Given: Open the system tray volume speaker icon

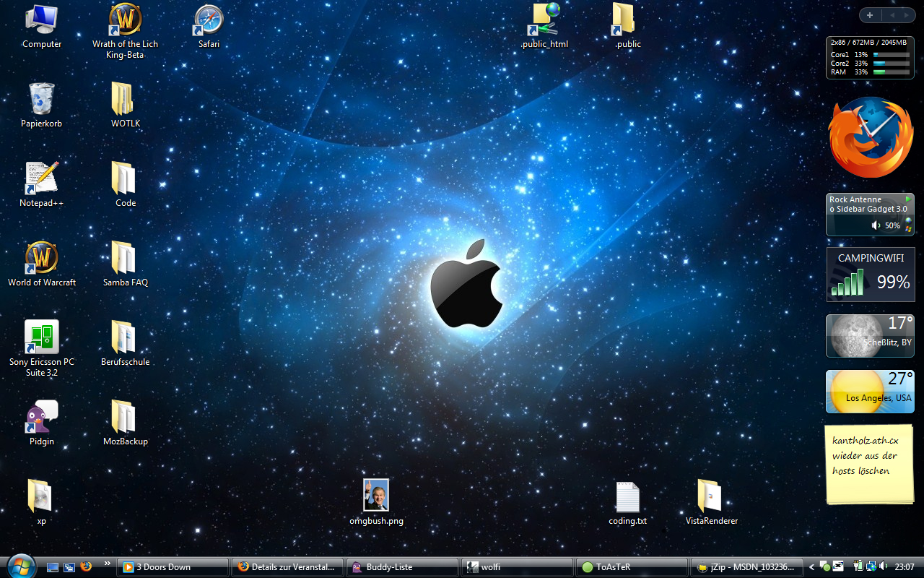Looking at the screenshot, I should (x=885, y=566).
